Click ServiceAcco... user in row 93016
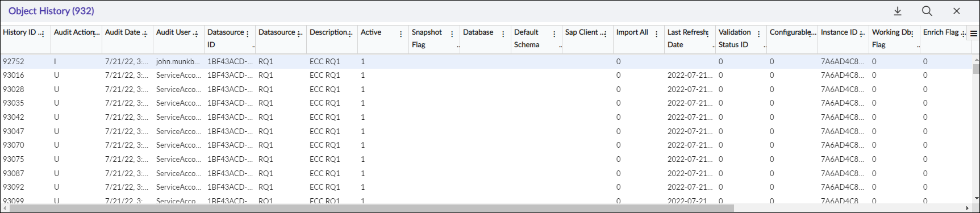 pos(178,75)
